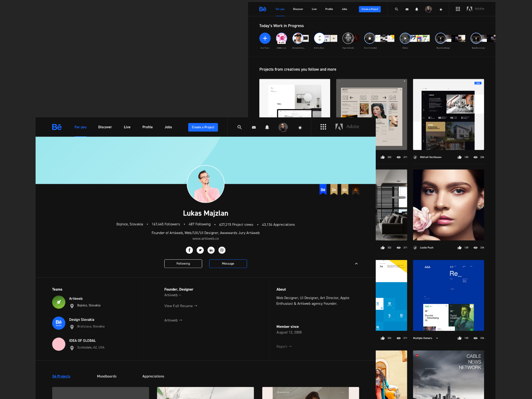The image size is (532, 399).
Task: Click the Add Yours story circle
Action: (265, 38)
